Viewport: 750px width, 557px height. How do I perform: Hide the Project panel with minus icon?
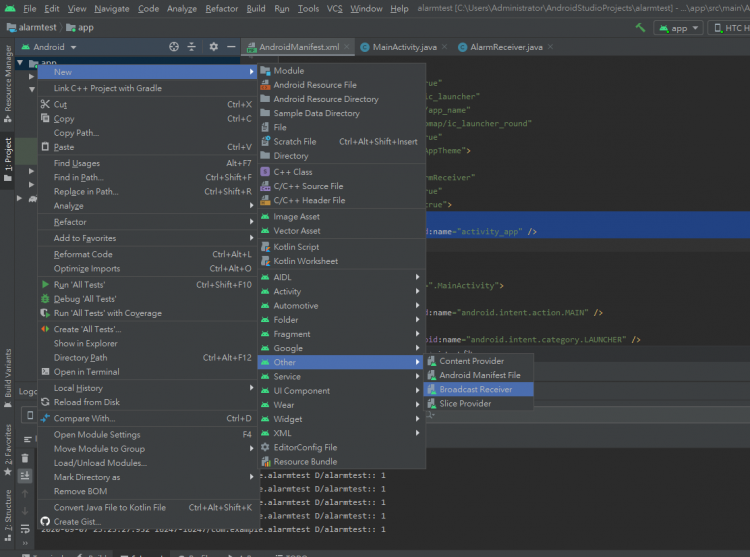tap(231, 47)
